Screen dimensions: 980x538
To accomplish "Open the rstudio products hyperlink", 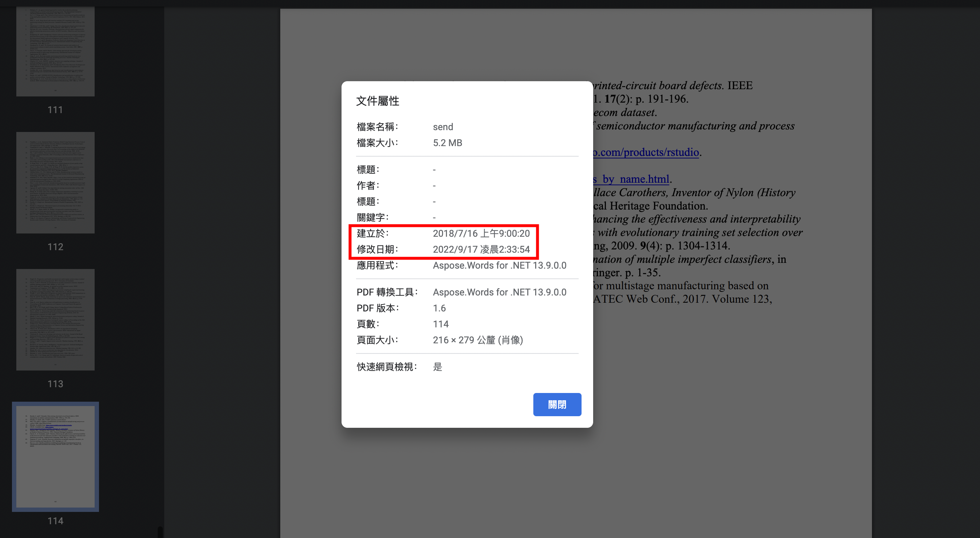I will pos(646,152).
